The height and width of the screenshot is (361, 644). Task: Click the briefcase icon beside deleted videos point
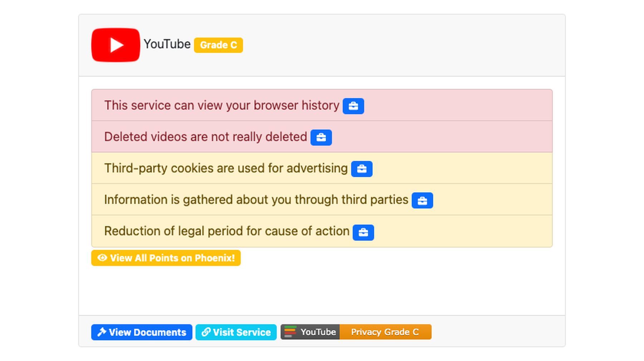pos(321,137)
